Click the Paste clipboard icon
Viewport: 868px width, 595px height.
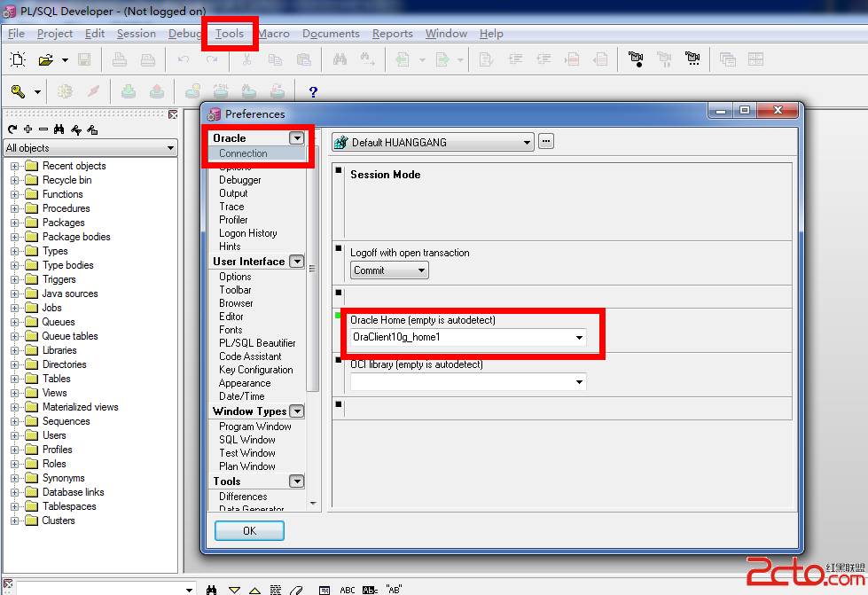coord(303,59)
